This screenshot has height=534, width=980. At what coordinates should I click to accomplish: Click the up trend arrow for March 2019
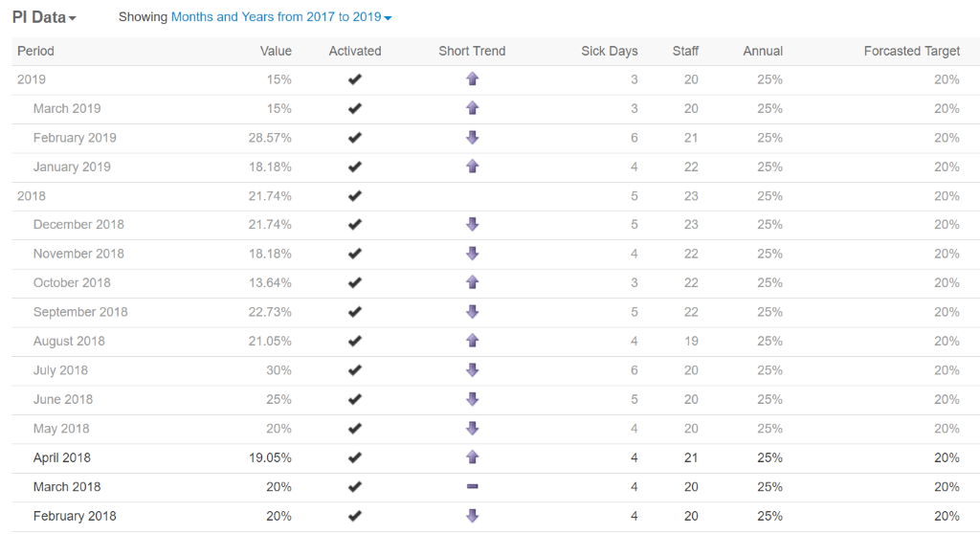pyautogui.click(x=473, y=108)
